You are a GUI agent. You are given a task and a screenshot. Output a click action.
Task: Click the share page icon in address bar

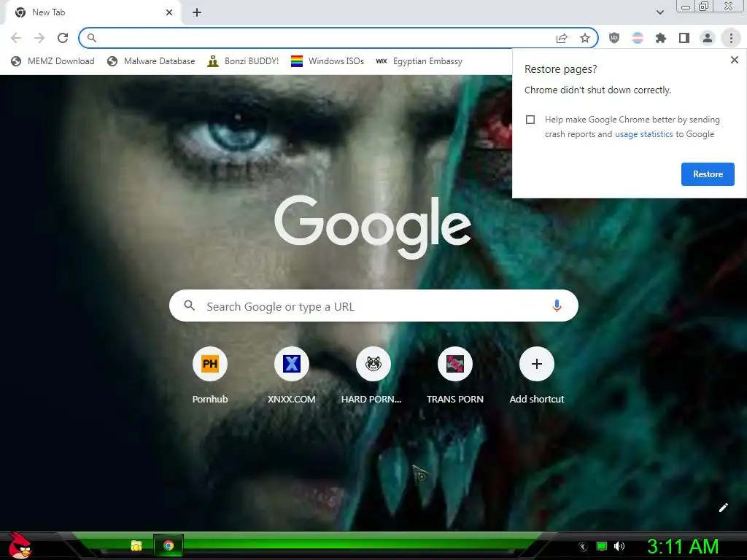tap(562, 38)
